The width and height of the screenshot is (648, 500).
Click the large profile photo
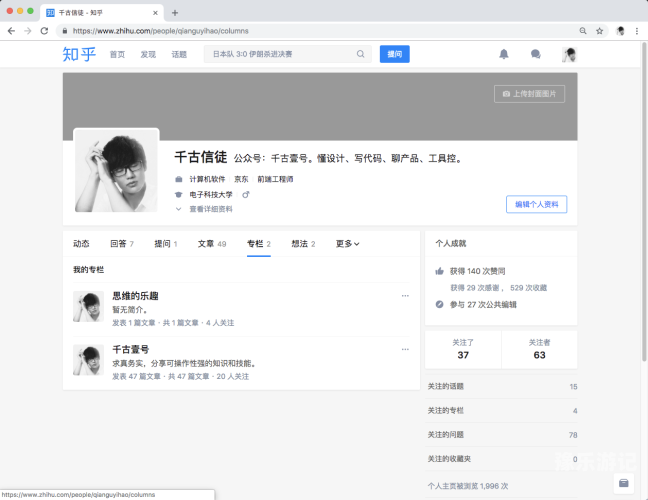coord(116,171)
